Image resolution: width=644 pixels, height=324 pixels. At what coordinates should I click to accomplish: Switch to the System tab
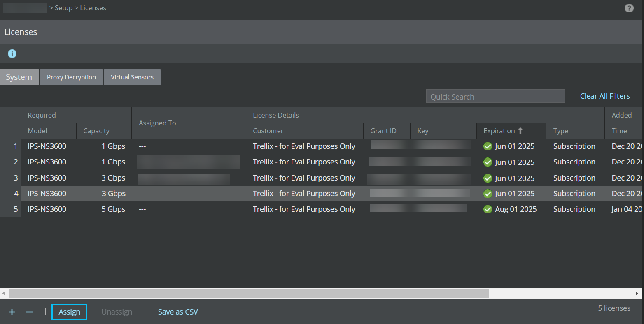tap(19, 77)
